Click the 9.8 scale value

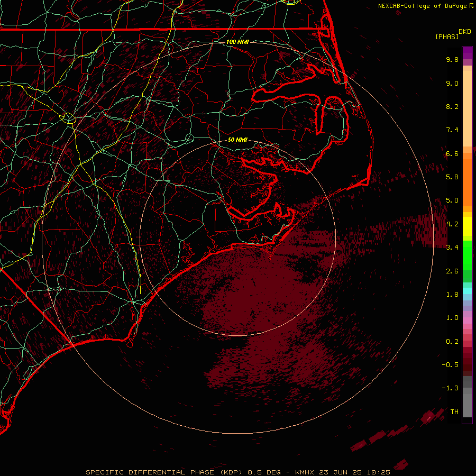pos(452,59)
